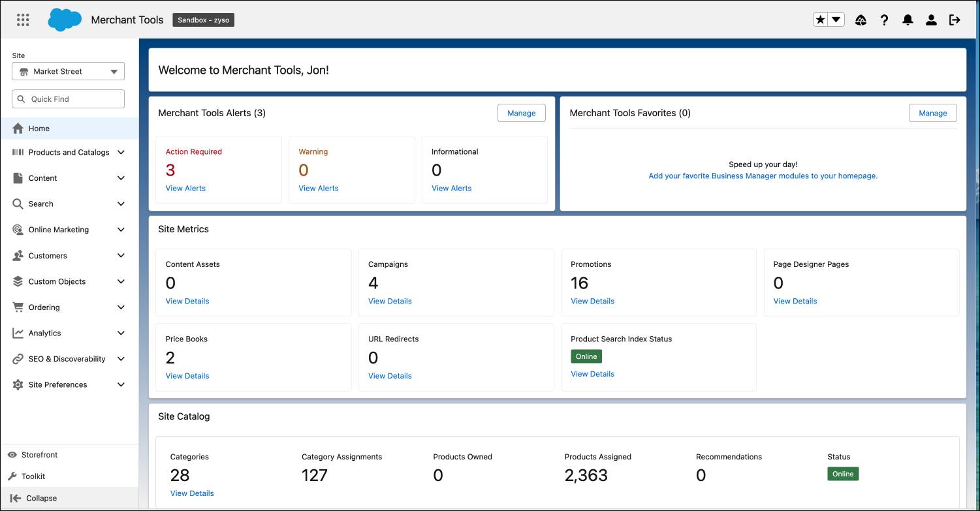The height and width of the screenshot is (511, 980).
Task: Click the Customers people icon
Action: tap(18, 256)
